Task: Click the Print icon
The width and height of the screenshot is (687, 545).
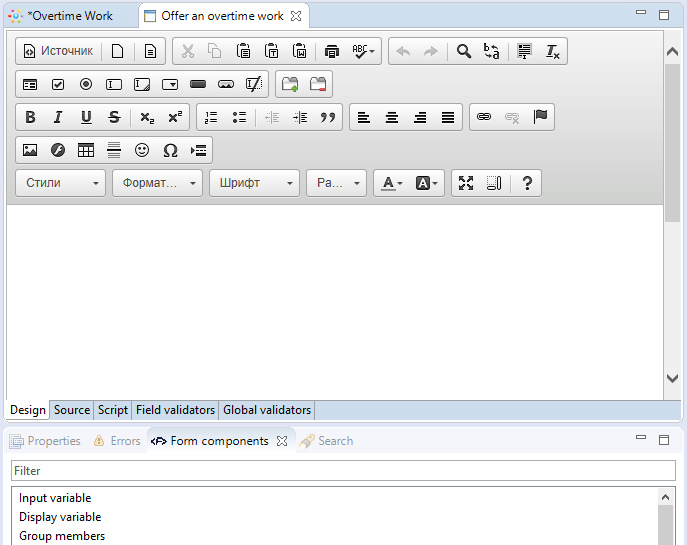Action: [332, 51]
